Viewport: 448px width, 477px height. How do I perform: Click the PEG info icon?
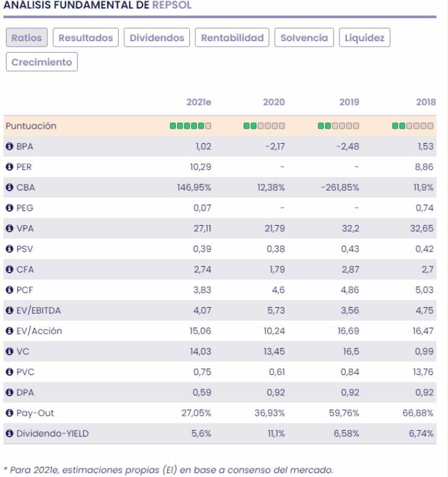(10, 208)
